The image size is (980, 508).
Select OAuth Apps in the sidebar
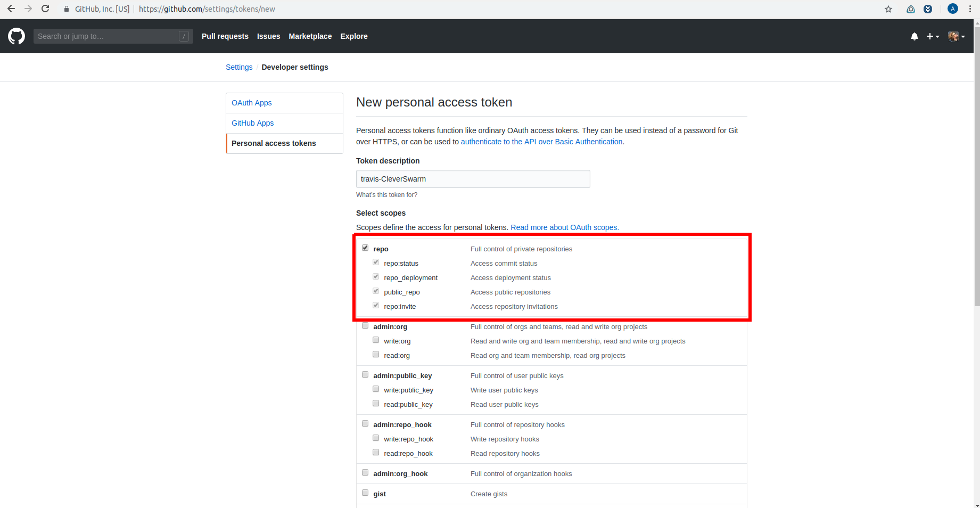point(251,103)
